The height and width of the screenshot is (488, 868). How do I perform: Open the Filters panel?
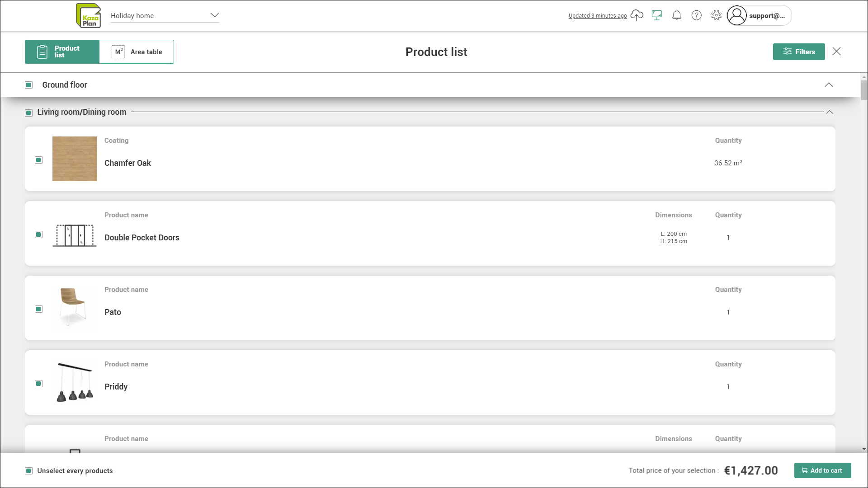tap(799, 52)
